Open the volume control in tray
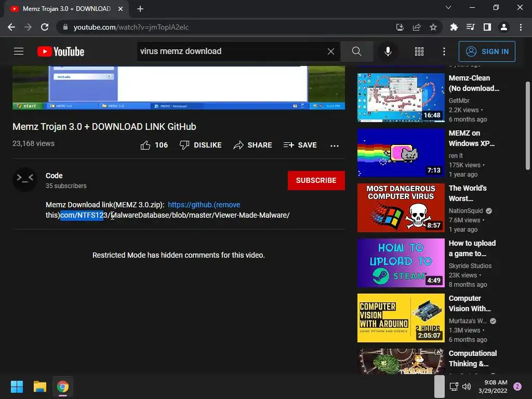The width and height of the screenshot is (532, 399). (x=467, y=387)
